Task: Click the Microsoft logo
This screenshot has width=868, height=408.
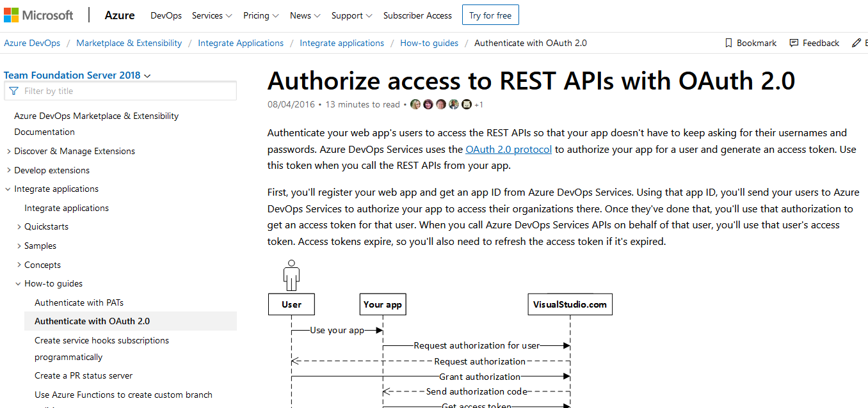Action: [x=38, y=15]
